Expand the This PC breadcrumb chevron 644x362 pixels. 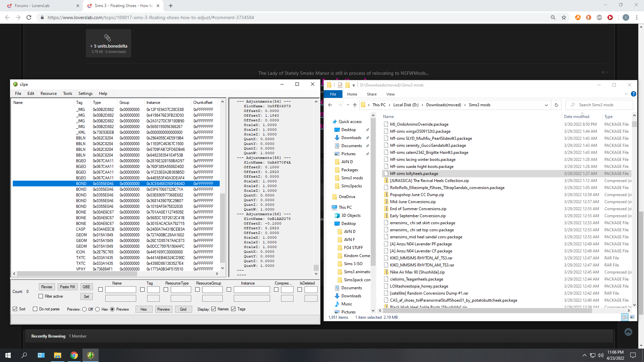[389, 105]
